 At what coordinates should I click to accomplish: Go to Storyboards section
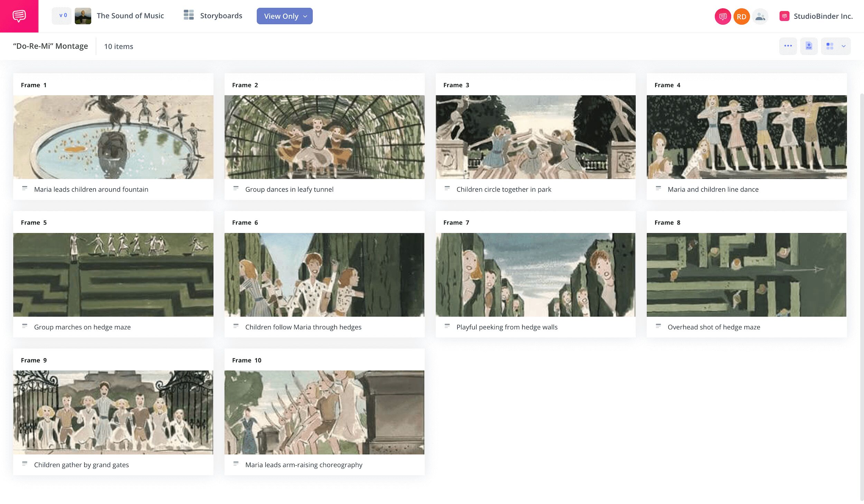[221, 16]
